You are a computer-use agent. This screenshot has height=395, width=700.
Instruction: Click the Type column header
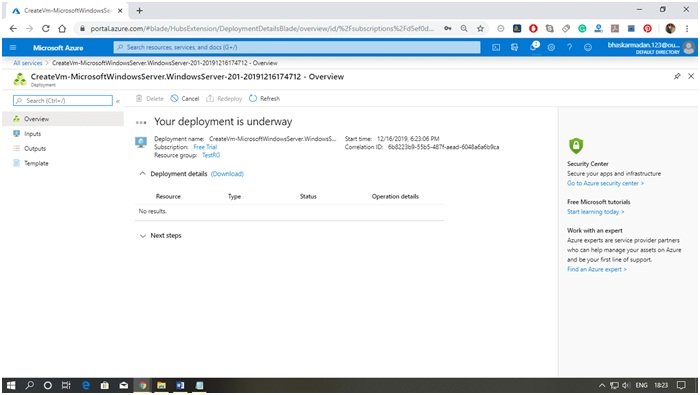(x=234, y=196)
